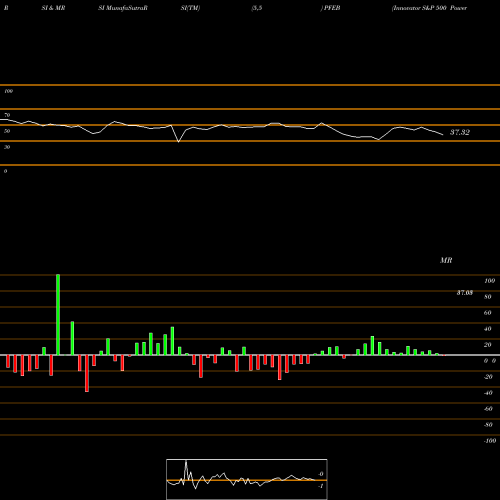Click the '(5,5' parameter text in the header
500x500 pixels.
(x=257, y=8)
